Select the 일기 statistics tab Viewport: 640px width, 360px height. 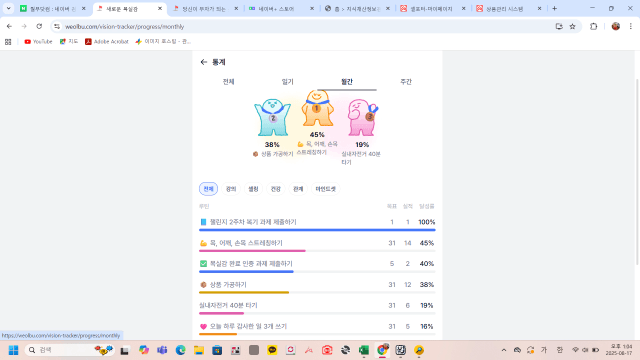click(x=288, y=82)
